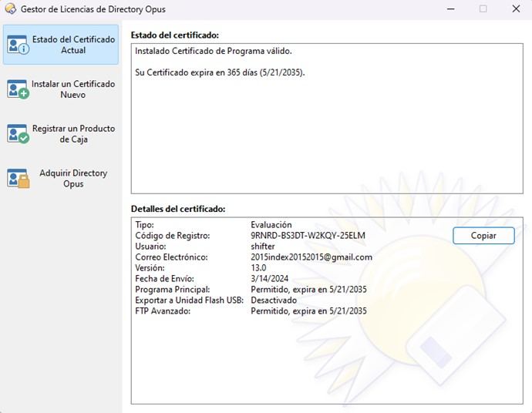Click inside the certificate status text box

click(x=327, y=119)
